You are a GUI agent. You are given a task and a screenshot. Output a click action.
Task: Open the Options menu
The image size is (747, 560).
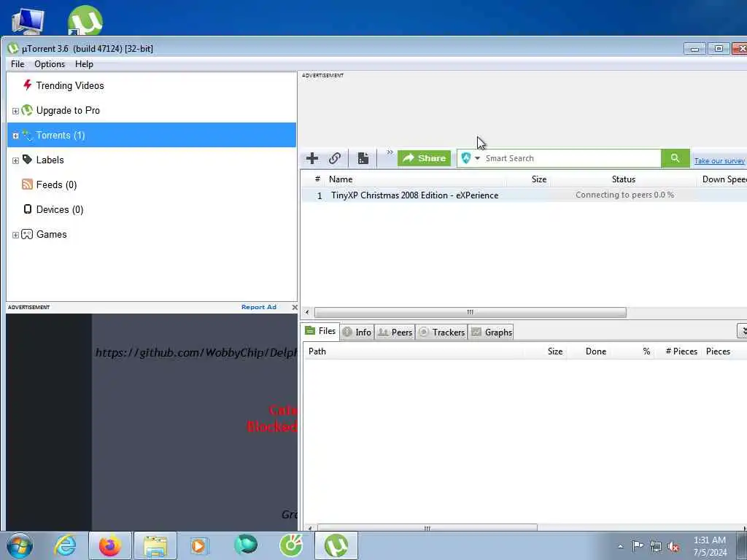(x=50, y=64)
